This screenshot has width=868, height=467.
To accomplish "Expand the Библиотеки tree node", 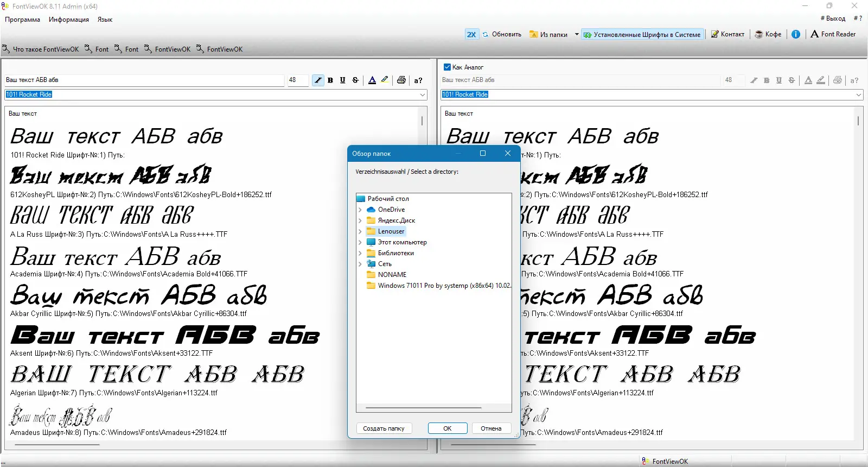I will (x=360, y=253).
